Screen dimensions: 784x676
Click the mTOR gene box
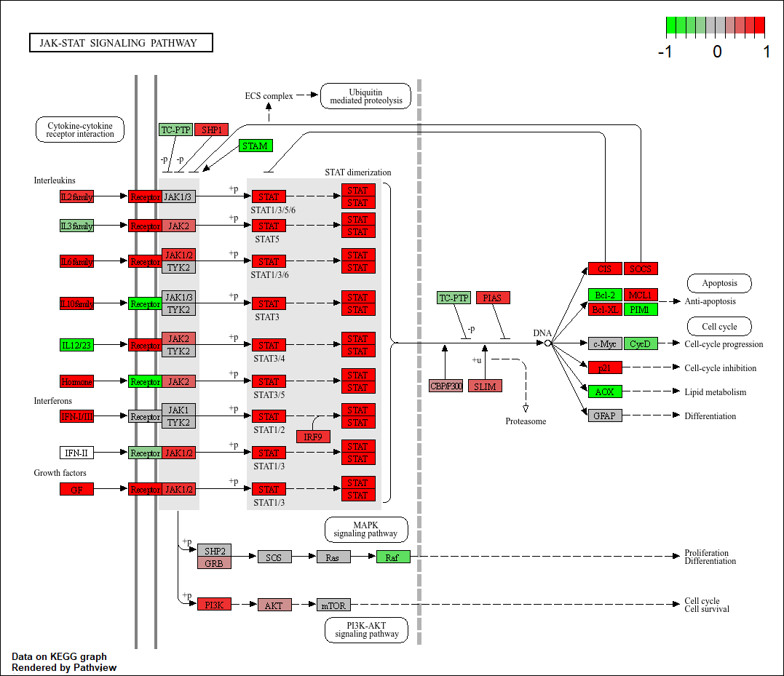[333, 605]
